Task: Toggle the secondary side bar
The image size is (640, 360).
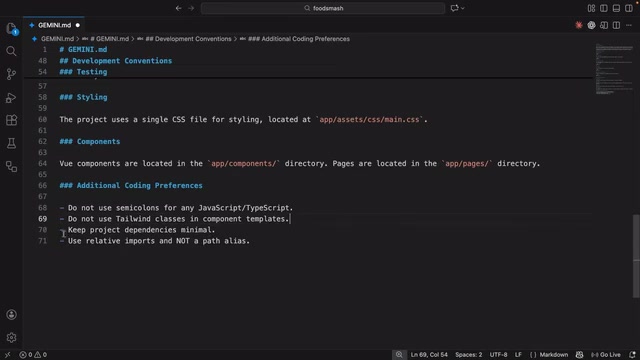Action: pos(629,8)
